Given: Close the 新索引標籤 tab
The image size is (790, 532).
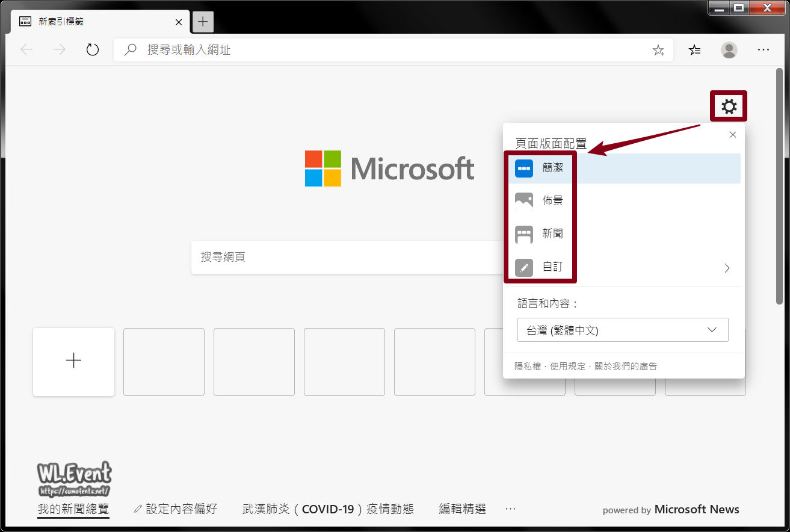Looking at the screenshot, I should [179, 22].
